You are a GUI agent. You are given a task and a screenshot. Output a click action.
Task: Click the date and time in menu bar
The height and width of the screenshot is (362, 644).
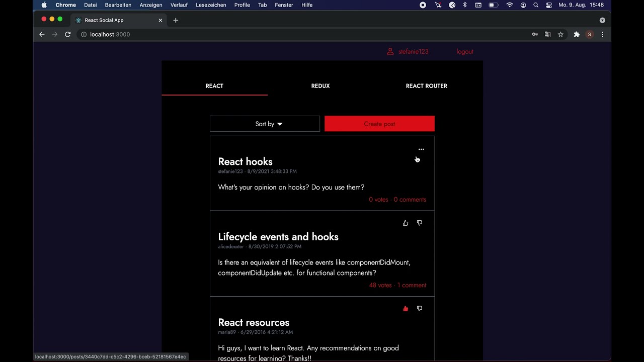[581, 5]
